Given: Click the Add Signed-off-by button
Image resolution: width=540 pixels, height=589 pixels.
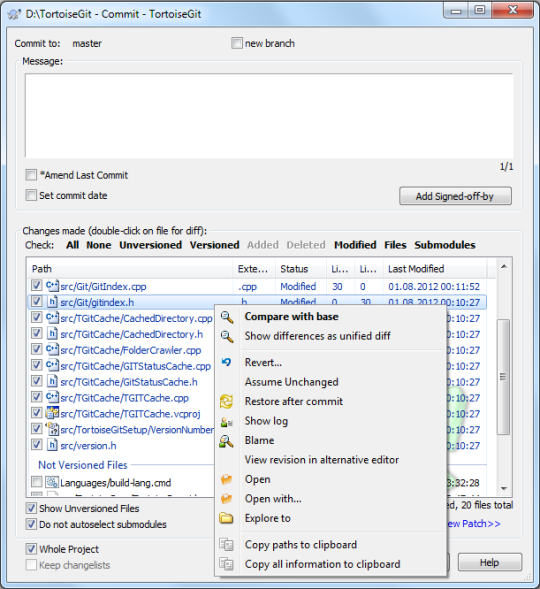Looking at the screenshot, I should (455, 196).
